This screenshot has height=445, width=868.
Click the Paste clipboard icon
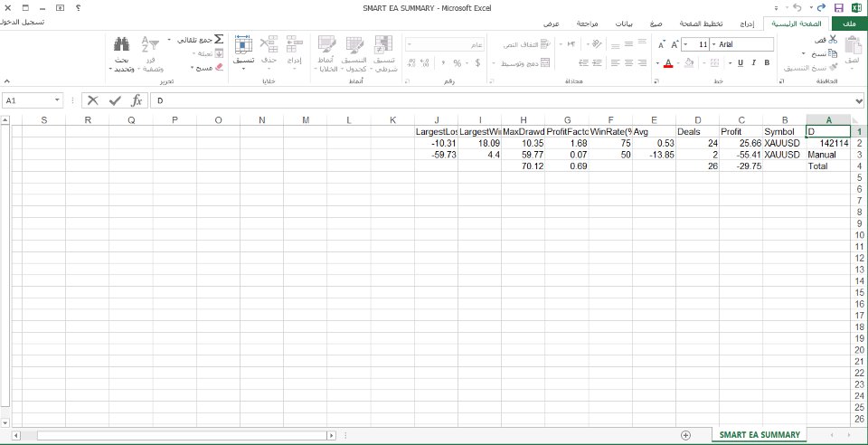[x=853, y=44]
